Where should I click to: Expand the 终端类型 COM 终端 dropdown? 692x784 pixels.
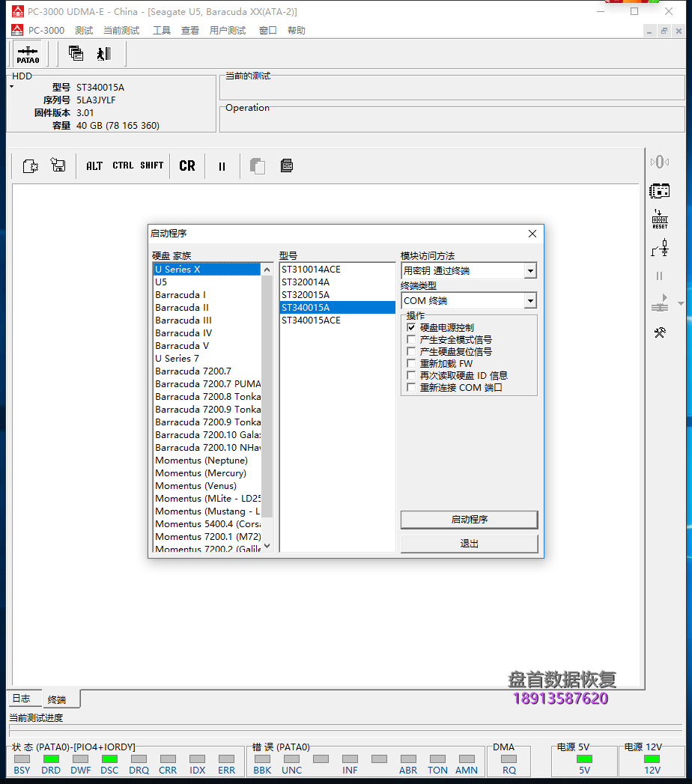pyautogui.click(x=530, y=301)
